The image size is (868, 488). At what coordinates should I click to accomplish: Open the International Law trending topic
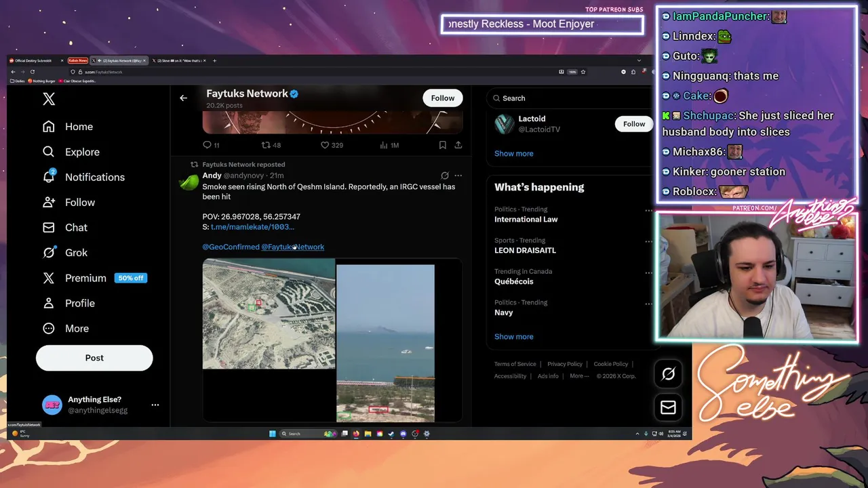pos(526,220)
